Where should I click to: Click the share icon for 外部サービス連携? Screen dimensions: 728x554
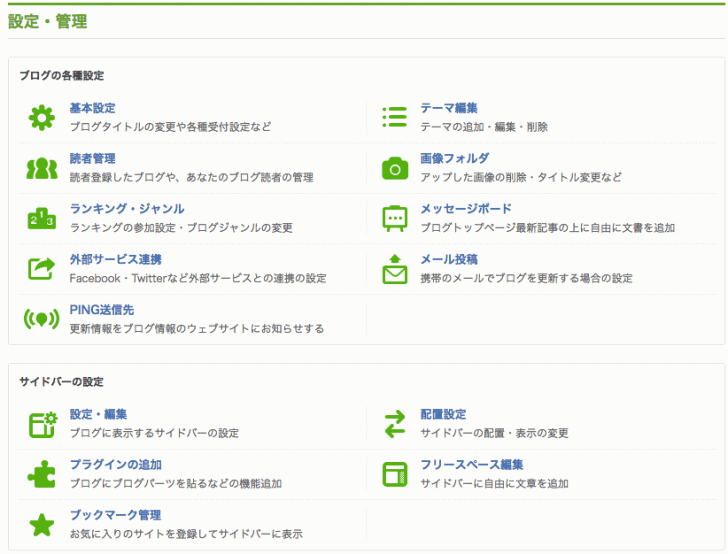click(x=41, y=269)
